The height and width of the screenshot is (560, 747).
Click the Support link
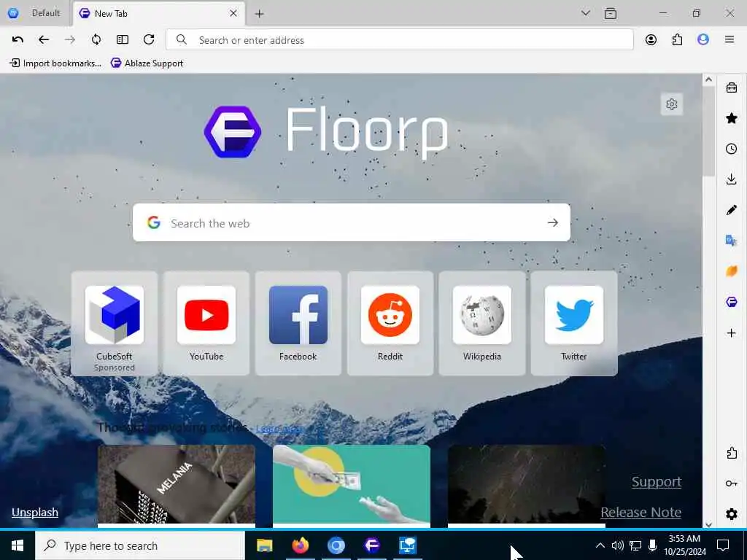click(657, 482)
